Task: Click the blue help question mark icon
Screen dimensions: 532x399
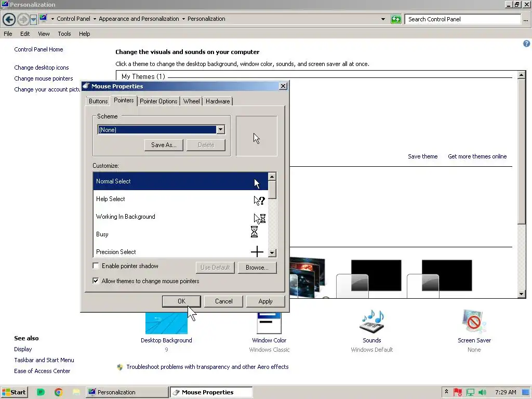Action: 527,44
